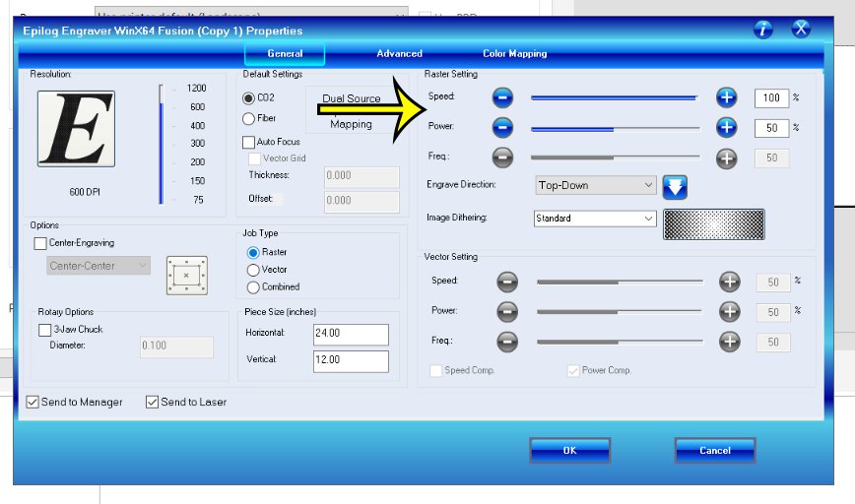Screen dimensions: 855x504
Task: Click the Cancel button
Action: [715, 451]
